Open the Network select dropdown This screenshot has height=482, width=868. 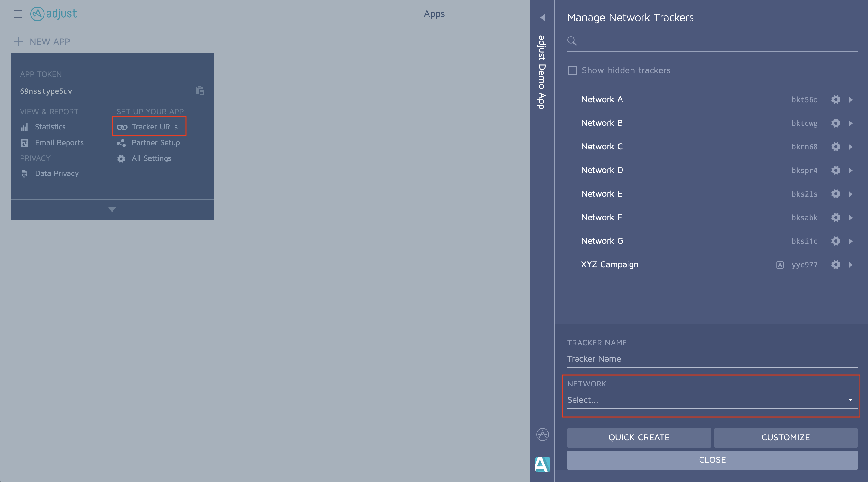[712, 400]
